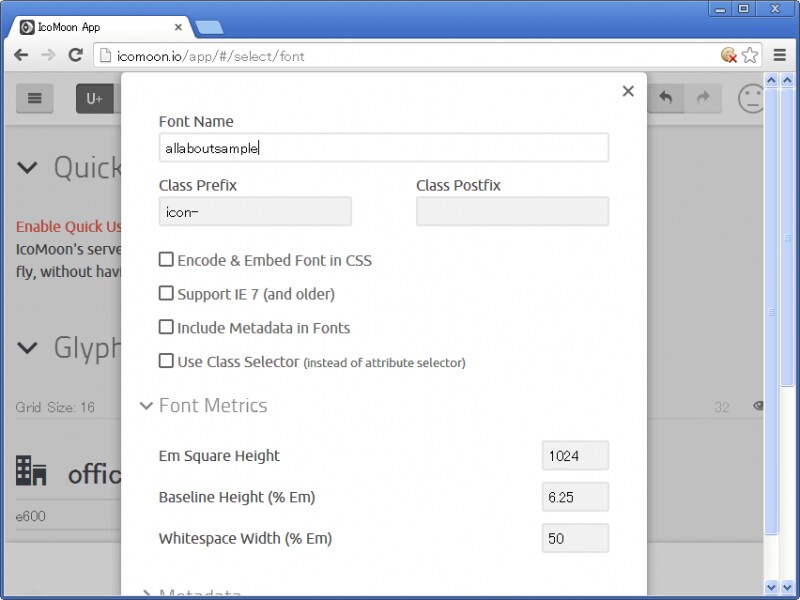Click the Em Square Height field
Viewport: 800px width, 600px height.
coord(575,455)
